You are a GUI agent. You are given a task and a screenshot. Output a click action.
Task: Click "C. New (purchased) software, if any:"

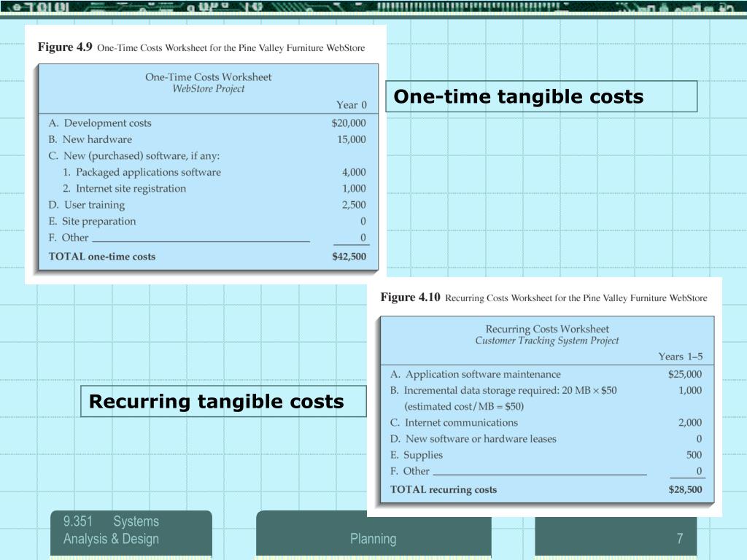(x=134, y=156)
